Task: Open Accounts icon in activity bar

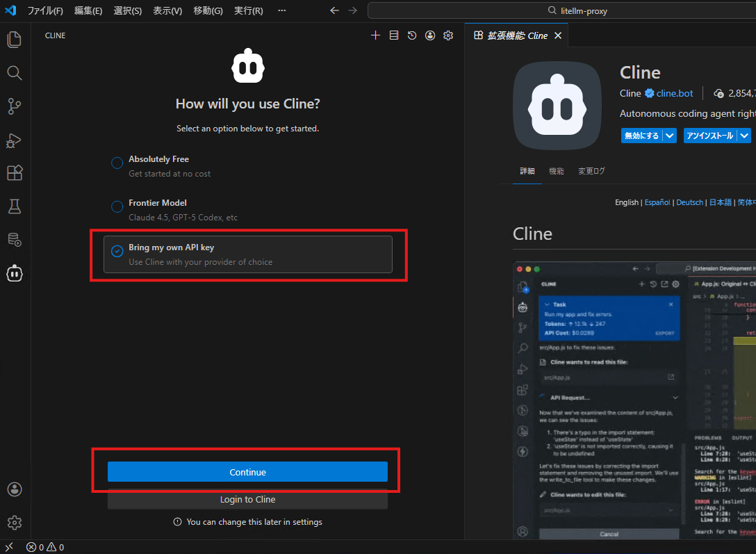Action: click(x=15, y=489)
